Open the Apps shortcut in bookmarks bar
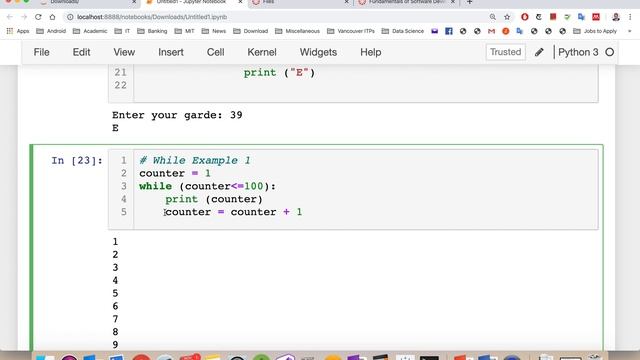Screen dimensions: 640x360 pyautogui.click(x=18, y=31)
